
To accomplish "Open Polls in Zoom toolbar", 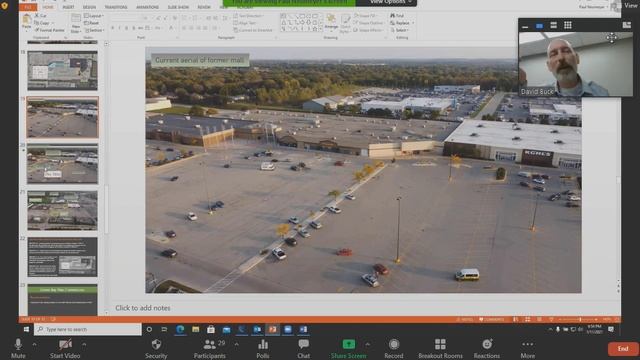I will [263, 349].
